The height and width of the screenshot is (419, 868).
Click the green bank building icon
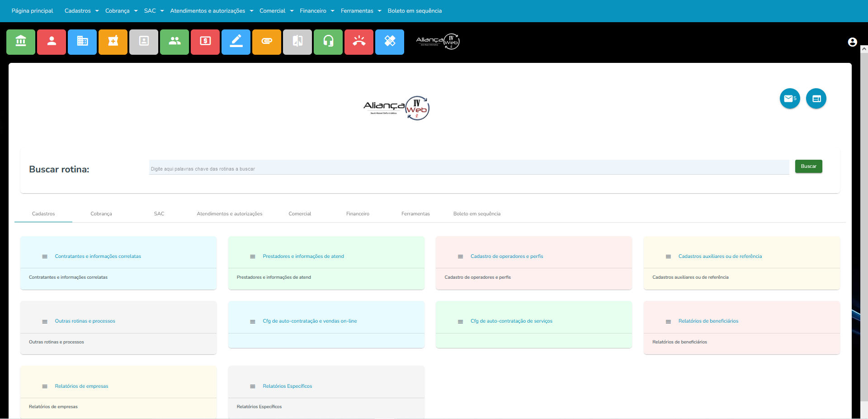tap(21, 42)
